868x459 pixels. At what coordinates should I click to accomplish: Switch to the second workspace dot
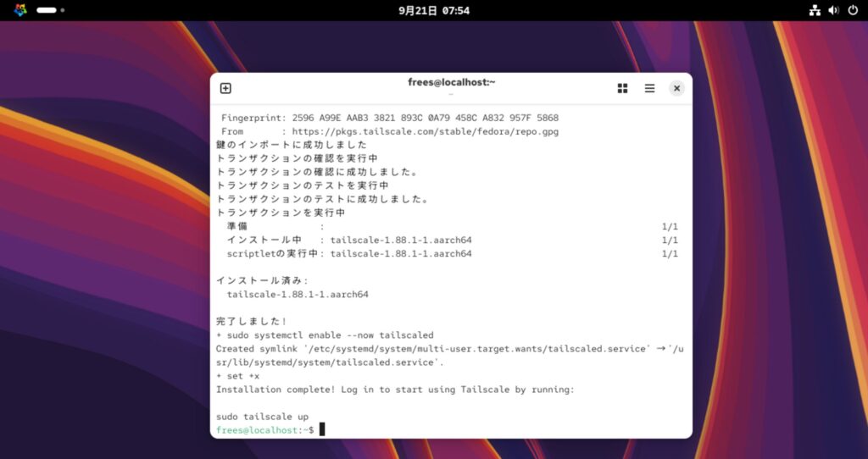(63, 10)
